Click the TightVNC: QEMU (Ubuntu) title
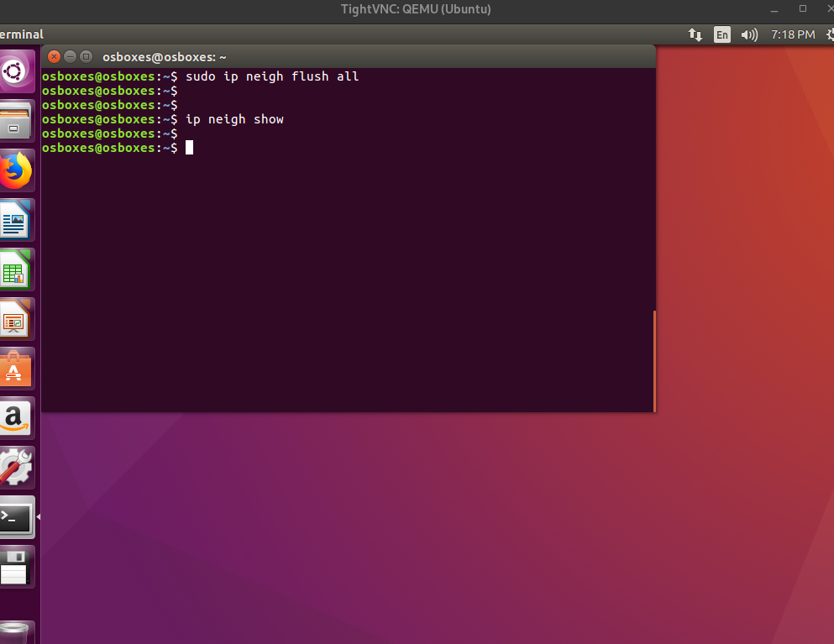The image size is (834, 644). (x=416, y=9)
